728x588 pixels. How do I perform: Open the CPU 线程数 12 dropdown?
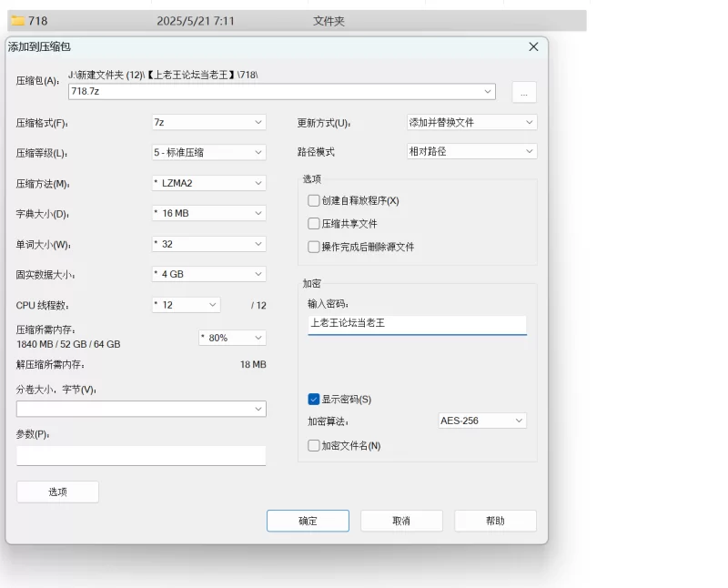pos(187,305)
